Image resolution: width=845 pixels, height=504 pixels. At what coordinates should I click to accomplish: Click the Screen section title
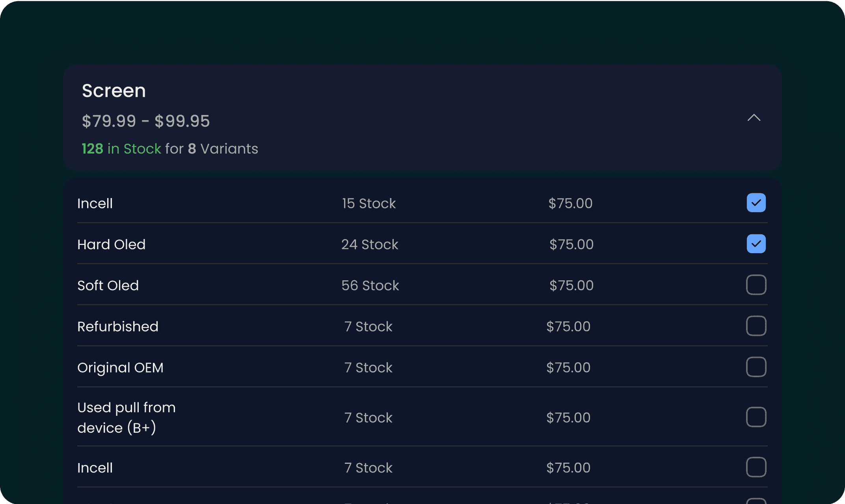pos(114,91)
